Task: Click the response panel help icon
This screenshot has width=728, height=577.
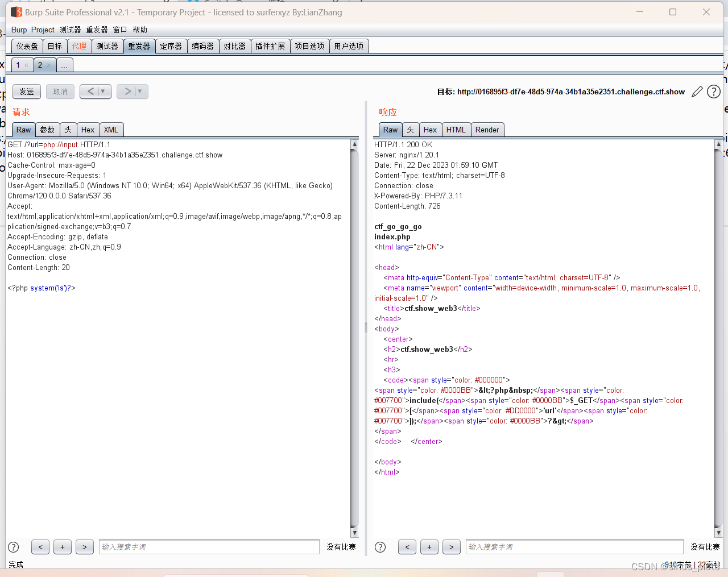Action: click(380, 547)
